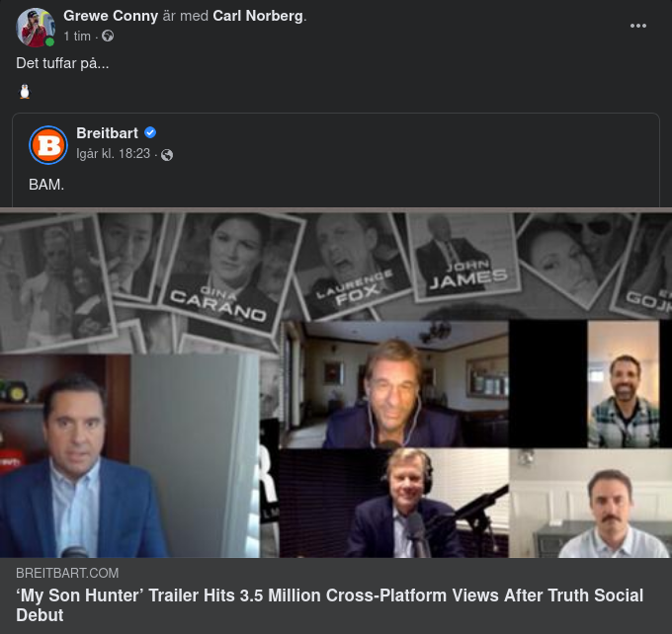This screenshot has width=672, height=634.
Task: Open the post options three-dot menu
Action: (x=638, y=26)
